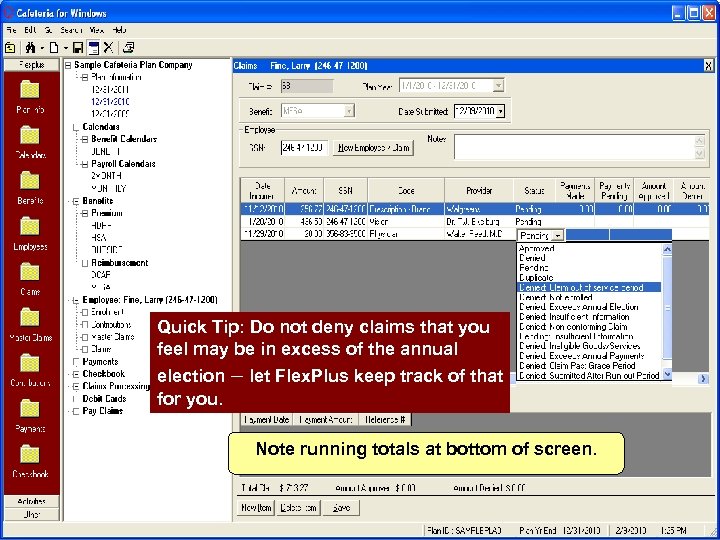
Task: Open the Payments sidebar folder
Action: click(30, 416)
